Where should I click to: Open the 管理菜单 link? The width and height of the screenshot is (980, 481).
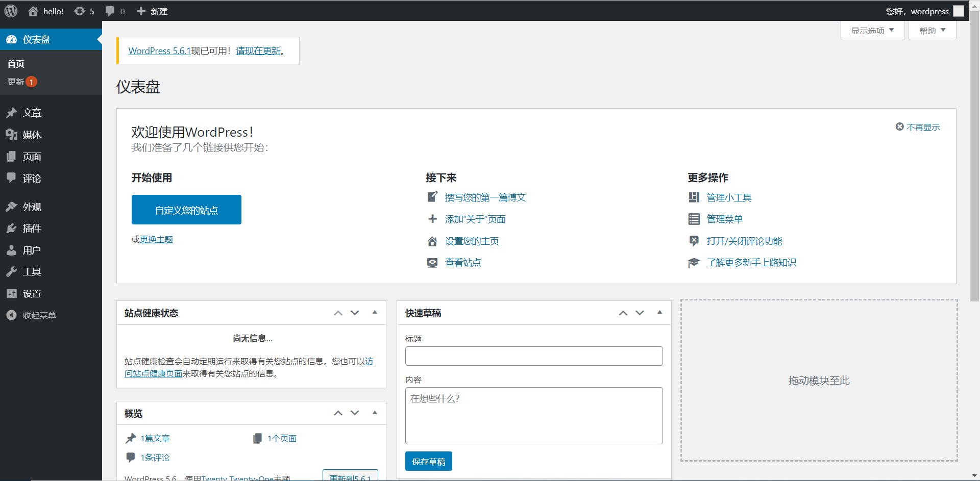point(725,219)
